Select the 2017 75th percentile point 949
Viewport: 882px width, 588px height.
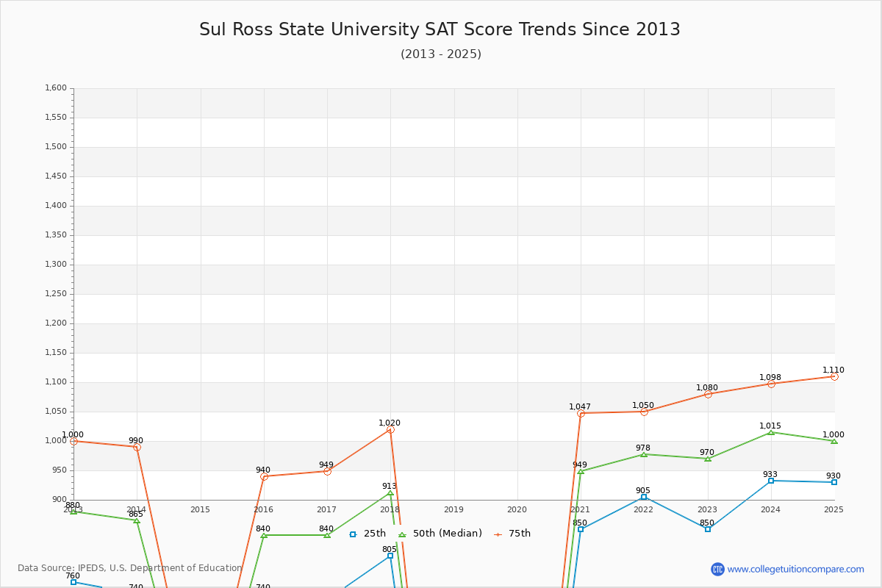click(x=327, y=471)
